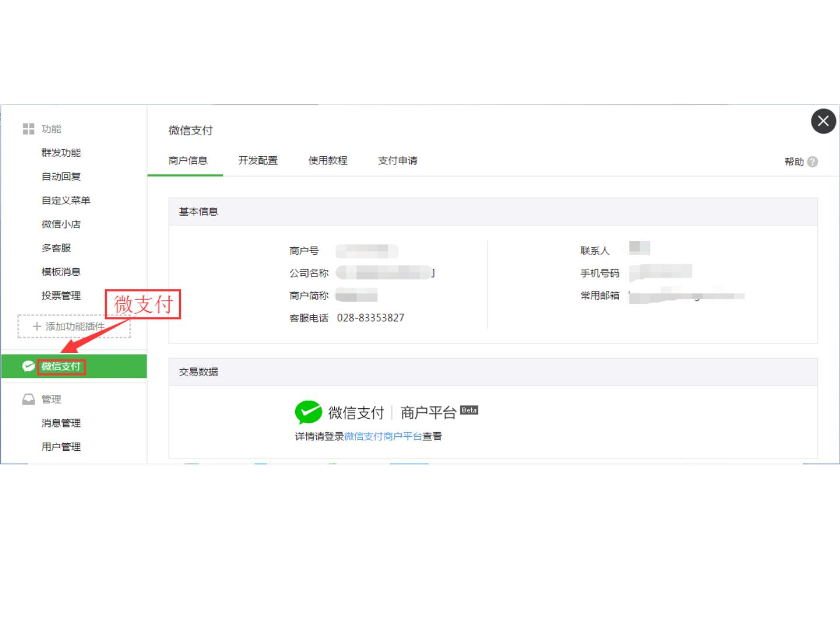Select the 微信支付 sidebar entry
Image resolution: width=840 pixels, height=630 pixels.
(x=74, y=366)
